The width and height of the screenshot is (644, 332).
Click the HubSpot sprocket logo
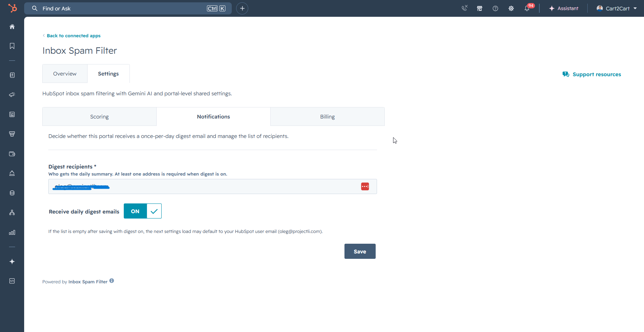[12, 8]
